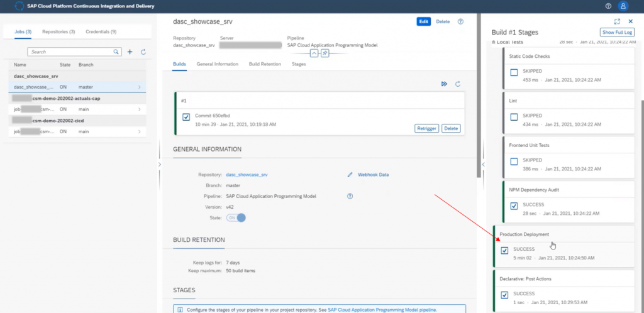
Task: Open Webhook Data link
Action: click(x=373, y=175)
